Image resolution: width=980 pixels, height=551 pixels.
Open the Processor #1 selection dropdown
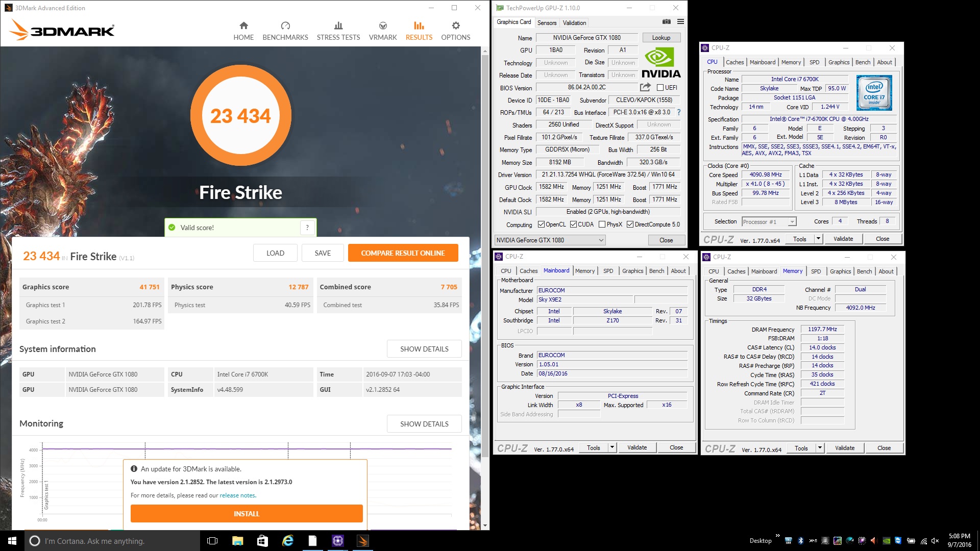click(x=769, y=222)
